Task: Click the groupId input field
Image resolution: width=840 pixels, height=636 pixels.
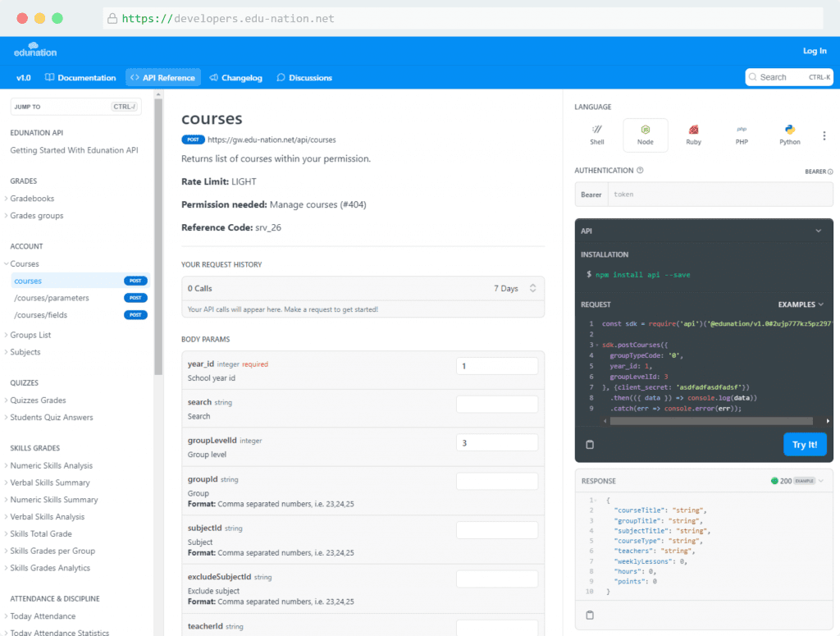Action: tap(497, 481)
